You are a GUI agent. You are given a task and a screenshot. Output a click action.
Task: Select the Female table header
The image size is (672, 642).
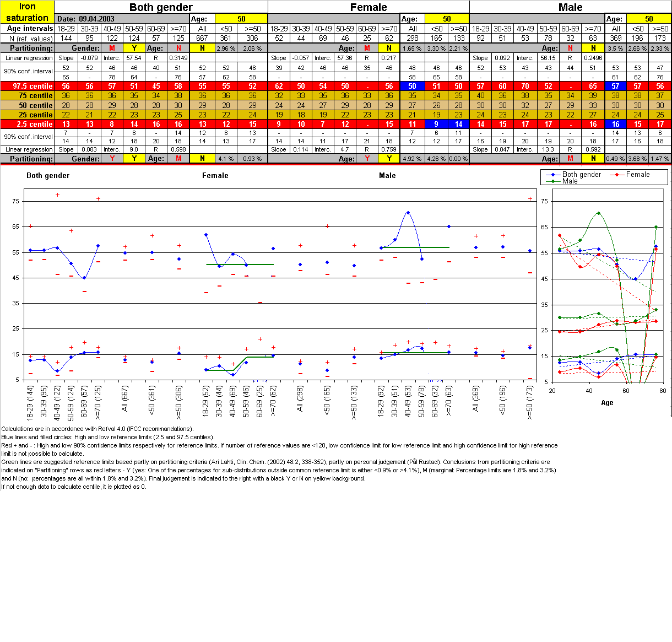coord(368,7)
